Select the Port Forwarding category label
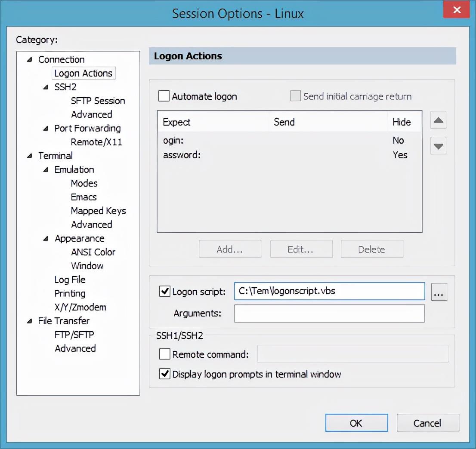Screen dimensions: 476x449 (87, 128)
